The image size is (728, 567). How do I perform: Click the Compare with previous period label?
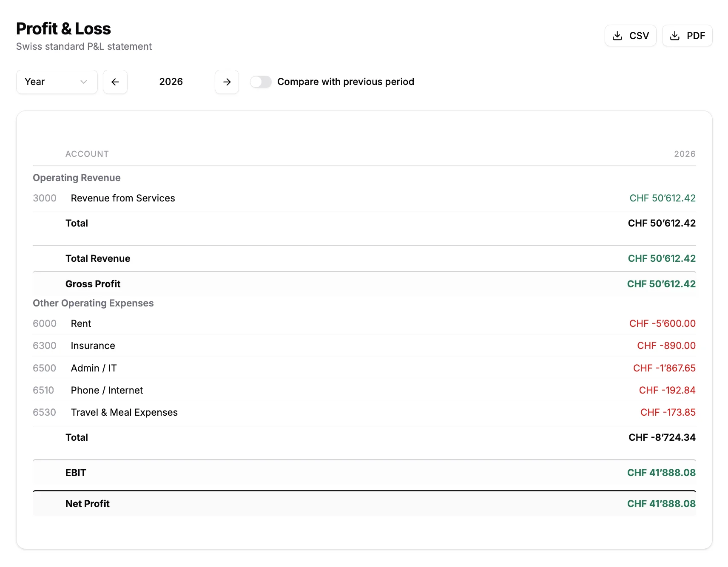(345, 82)
